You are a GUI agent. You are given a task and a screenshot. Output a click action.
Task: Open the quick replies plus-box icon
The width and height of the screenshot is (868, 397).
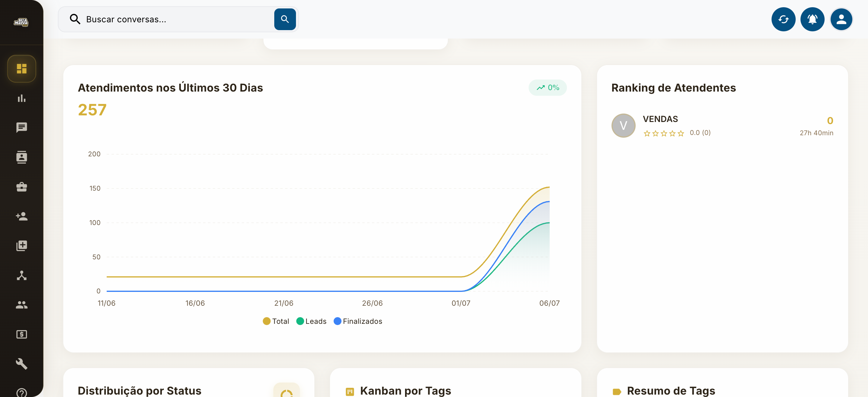22,246
